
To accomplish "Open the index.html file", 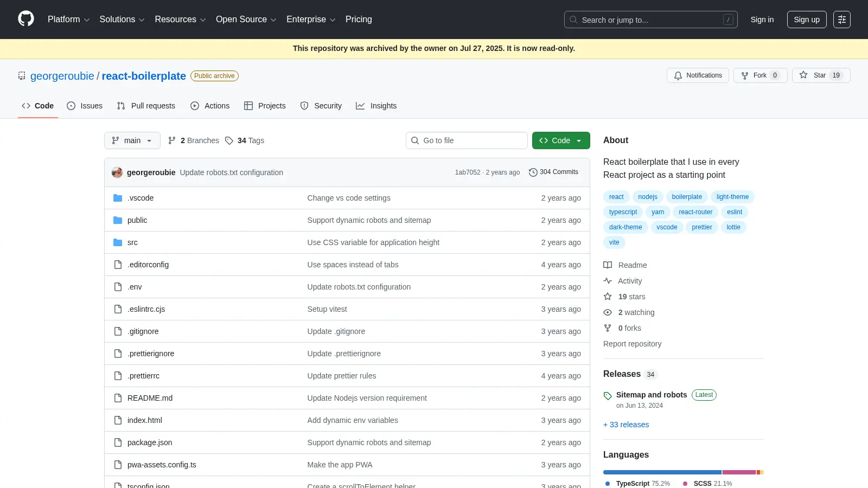I will click(x=145, y=420).
